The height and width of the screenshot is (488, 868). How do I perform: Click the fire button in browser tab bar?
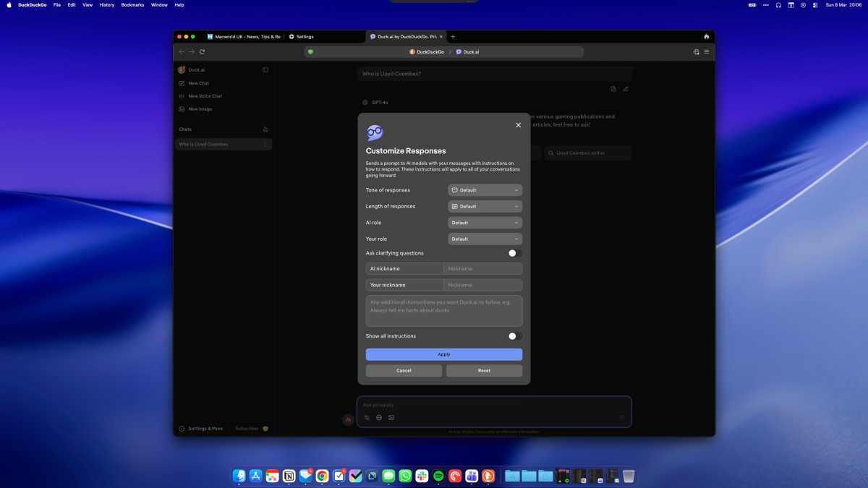tap(706, 36)
